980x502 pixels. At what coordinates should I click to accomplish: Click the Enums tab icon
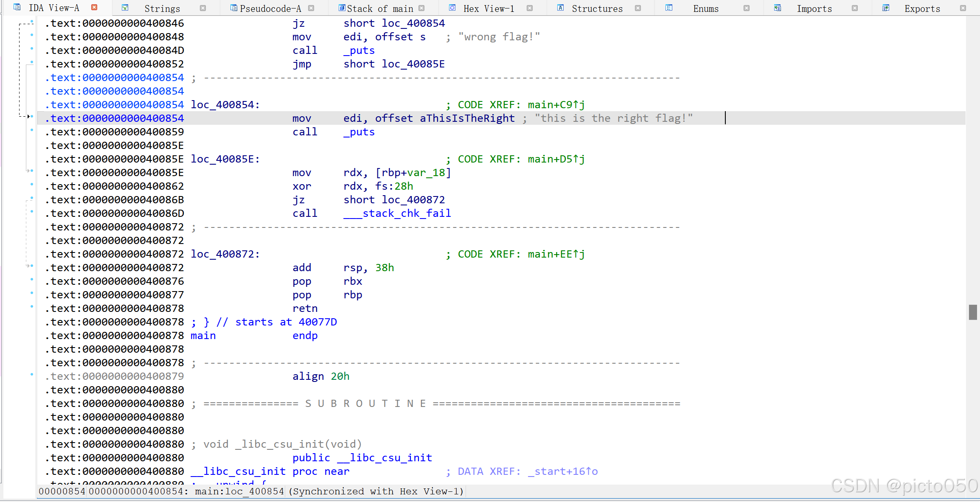pos(669,7)
